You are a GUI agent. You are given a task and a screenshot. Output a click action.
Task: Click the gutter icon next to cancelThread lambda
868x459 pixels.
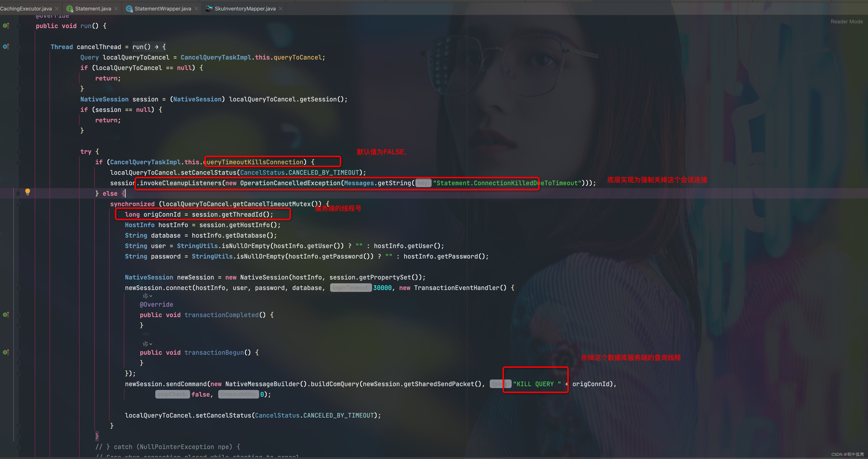click(6, 46)
